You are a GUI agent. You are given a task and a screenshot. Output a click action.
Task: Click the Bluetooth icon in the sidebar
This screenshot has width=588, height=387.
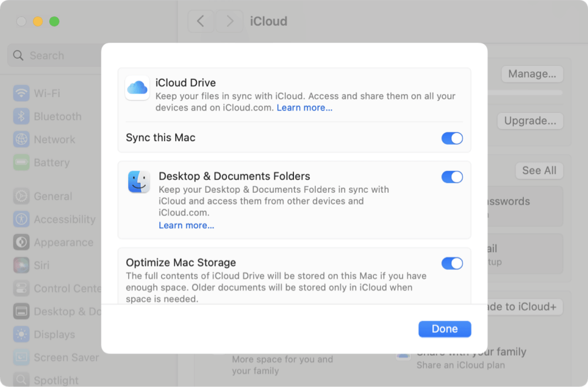coord(20,116)
